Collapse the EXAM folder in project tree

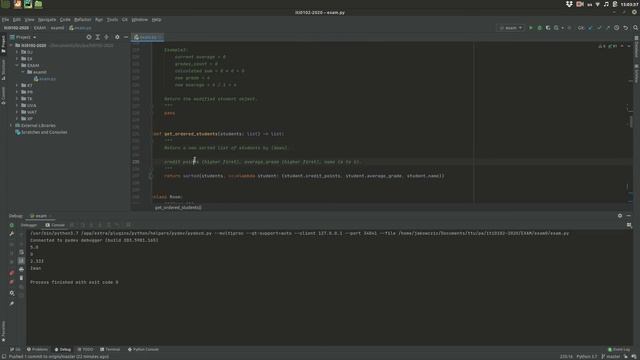point(17,65)
